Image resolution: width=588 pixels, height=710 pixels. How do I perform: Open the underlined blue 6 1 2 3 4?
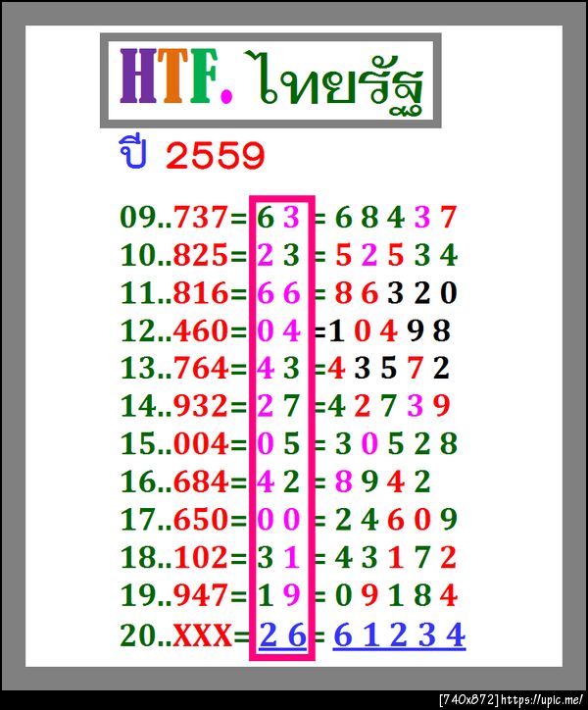tap(399, 636)
